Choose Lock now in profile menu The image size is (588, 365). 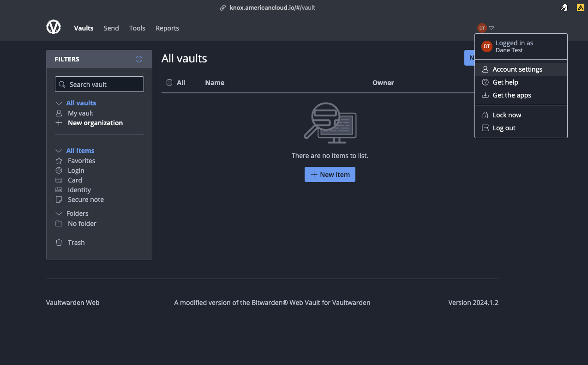point(507,115)
